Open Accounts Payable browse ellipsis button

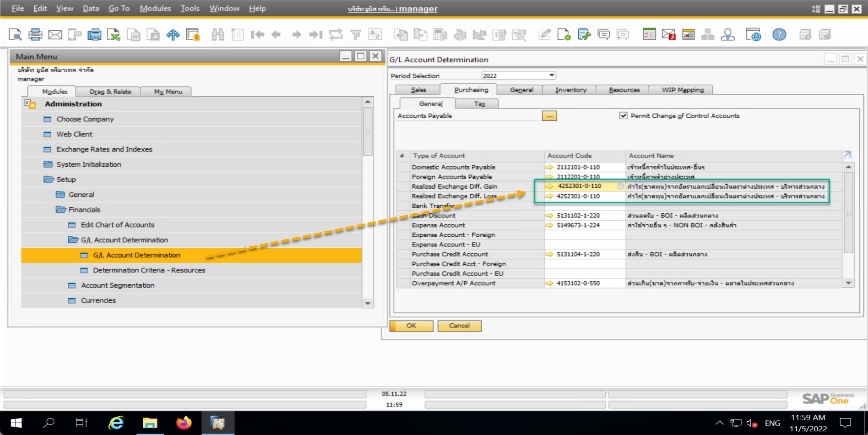click(549, 116)
